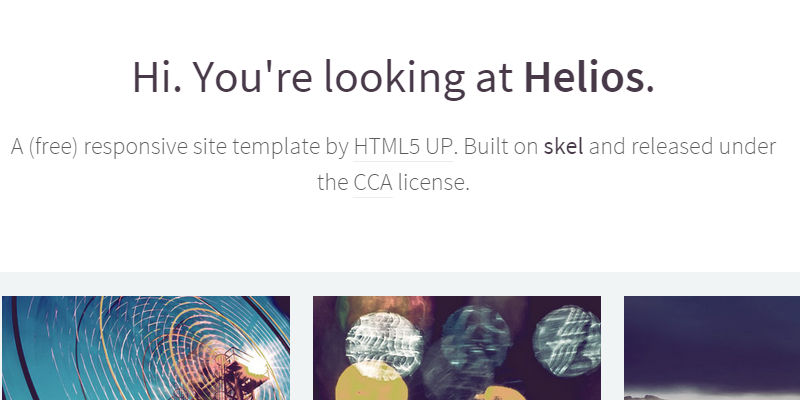Click the bold word skel

tap(564, 148)
